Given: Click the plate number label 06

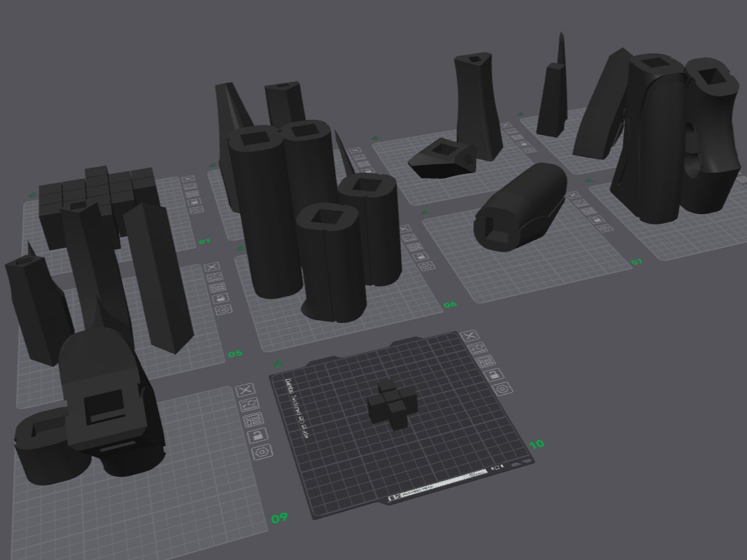Looking at the screenshot, I should [450, 304].
